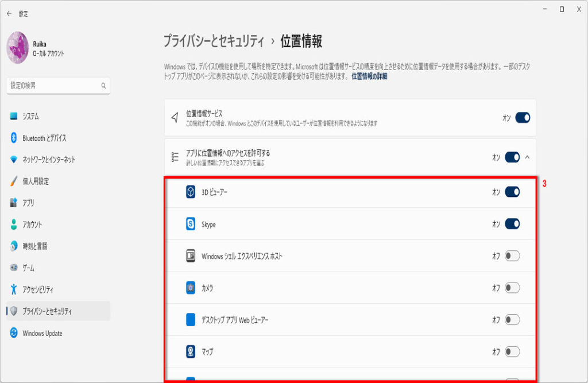Image resolution: width=588 pixels, height=383 pixels.
Task: Turn off 位置情報サービス toggle
Action: click(x=522, y=118)
